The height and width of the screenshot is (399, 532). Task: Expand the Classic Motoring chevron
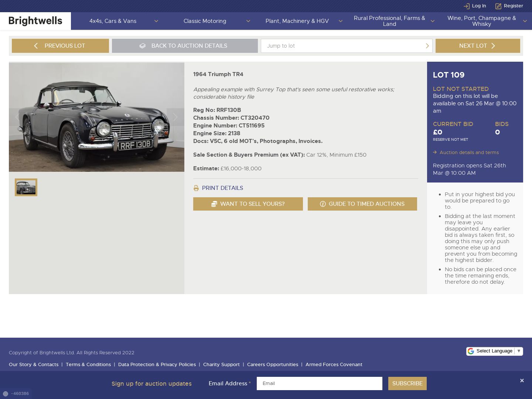[248, 21]
